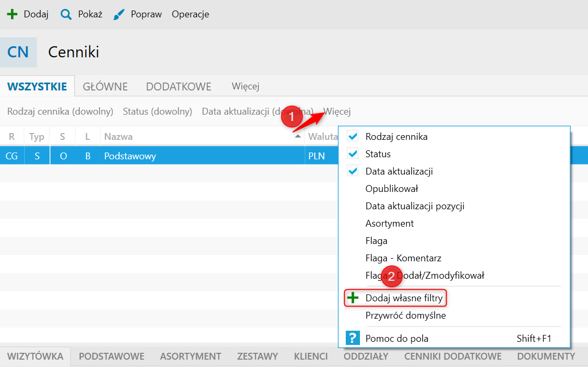Open the Data aktualizacji (dowolna) filter
This screenshot has width=588, height=367.
coord(257,111)
